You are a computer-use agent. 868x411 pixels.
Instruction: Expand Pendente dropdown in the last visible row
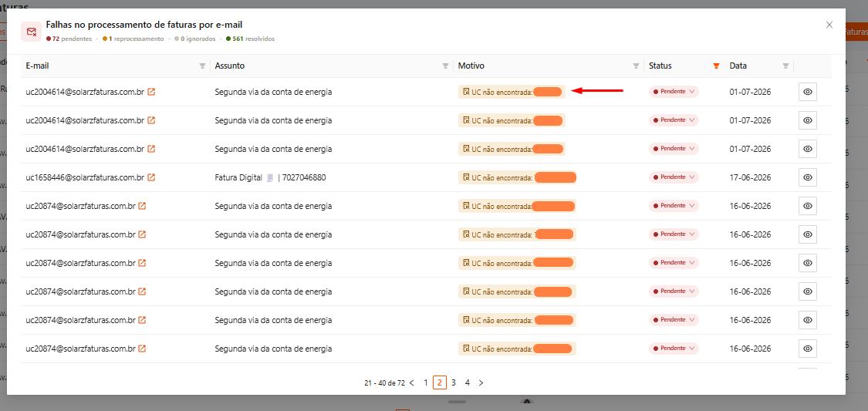click(x=674, y=349)
